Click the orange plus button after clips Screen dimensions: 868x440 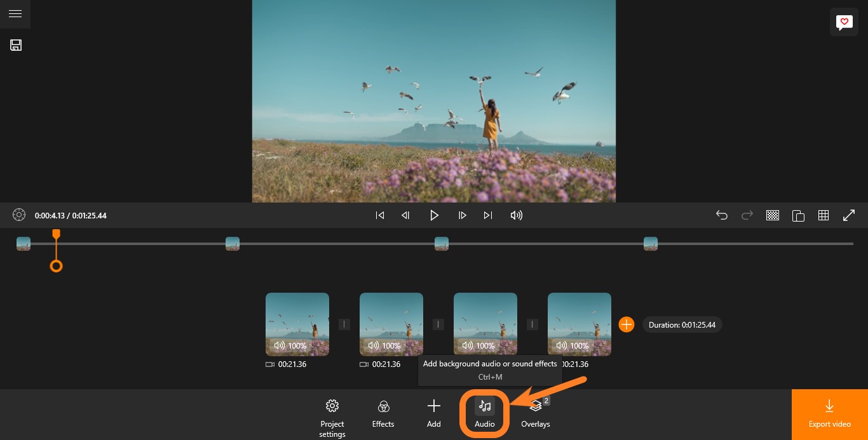(627, 324)
